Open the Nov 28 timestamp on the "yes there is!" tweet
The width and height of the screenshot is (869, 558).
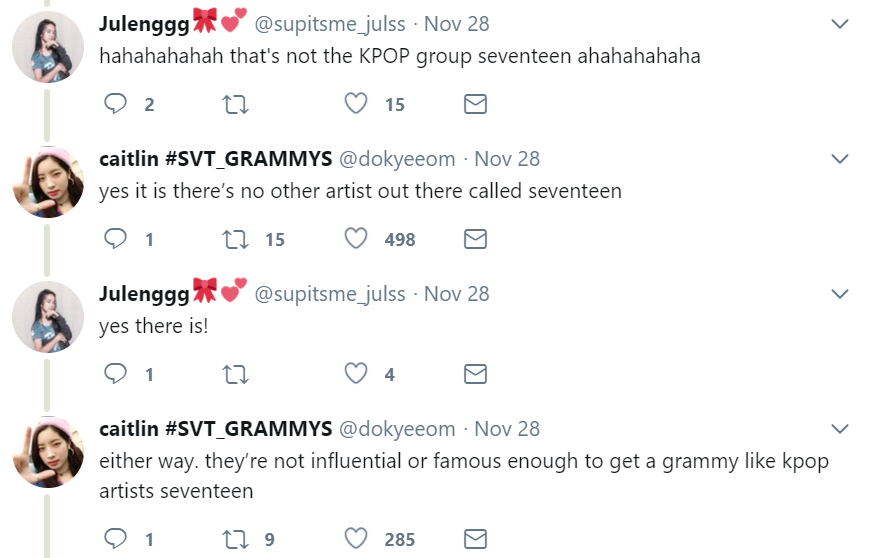(457, 294)
